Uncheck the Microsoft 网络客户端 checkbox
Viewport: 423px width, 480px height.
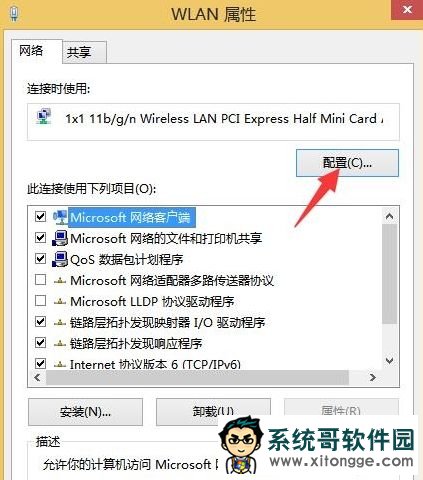point(40,217)
